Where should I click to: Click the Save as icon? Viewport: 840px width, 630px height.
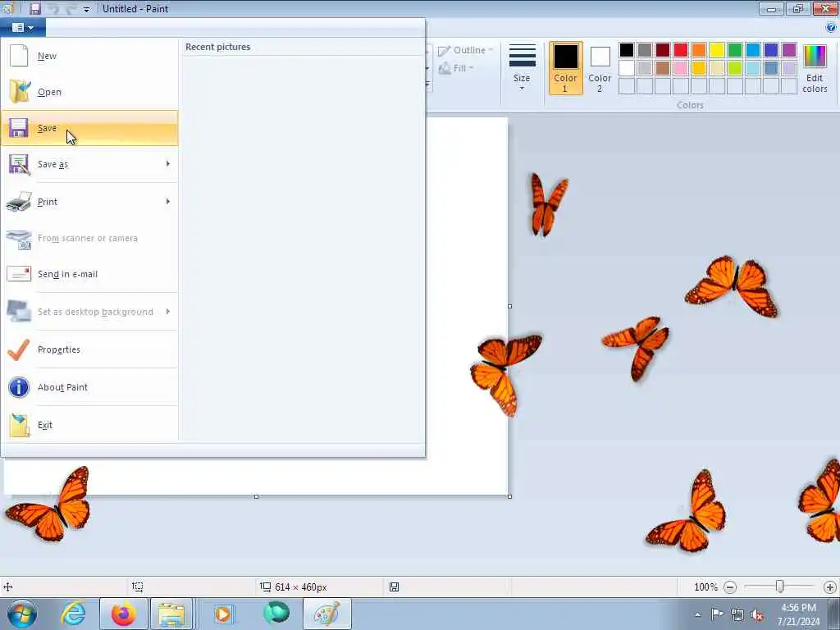(19, 164)
